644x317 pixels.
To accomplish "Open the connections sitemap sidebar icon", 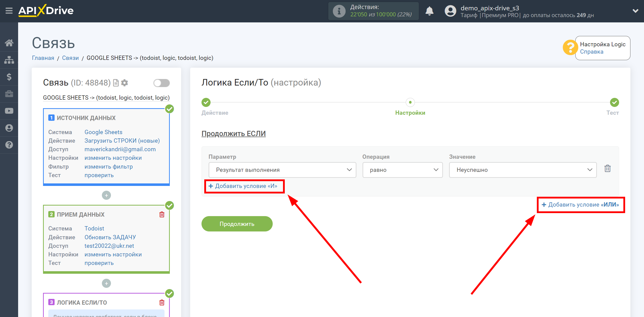I will tap(9, 60).
